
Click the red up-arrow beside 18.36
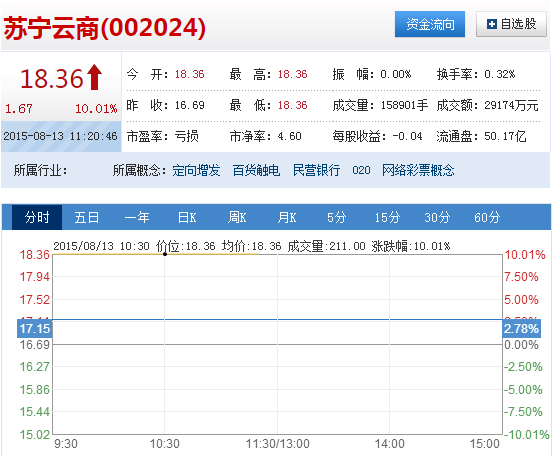click(94, 77)
